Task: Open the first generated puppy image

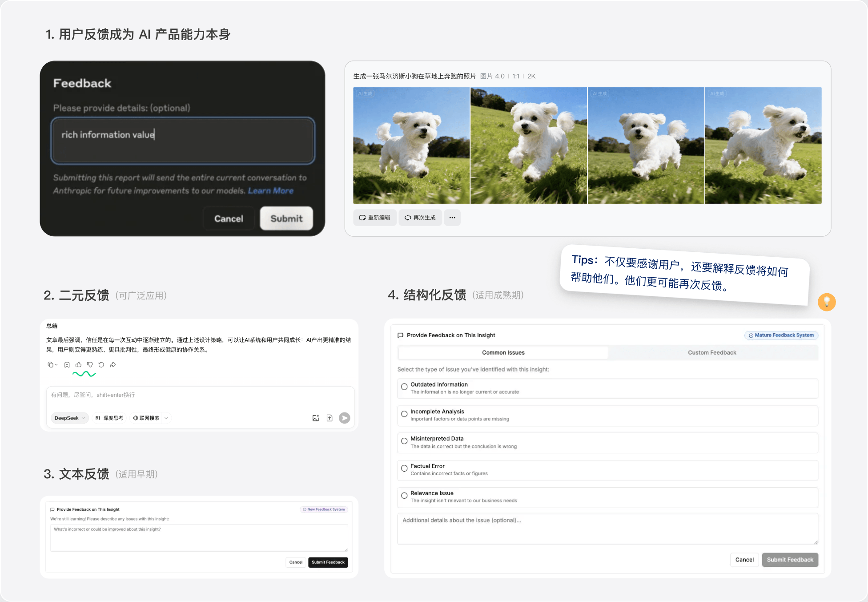Action: click(x=411, y=145)
